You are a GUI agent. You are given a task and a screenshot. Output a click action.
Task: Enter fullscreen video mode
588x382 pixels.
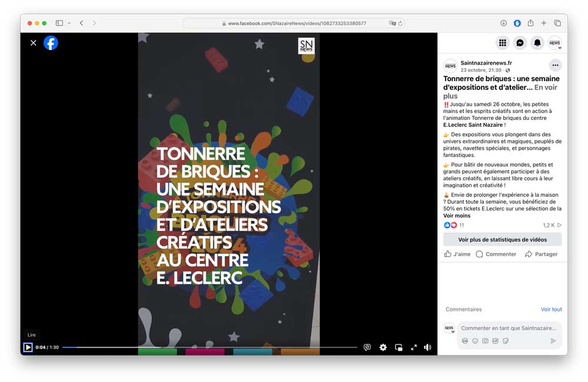[413, 347]
